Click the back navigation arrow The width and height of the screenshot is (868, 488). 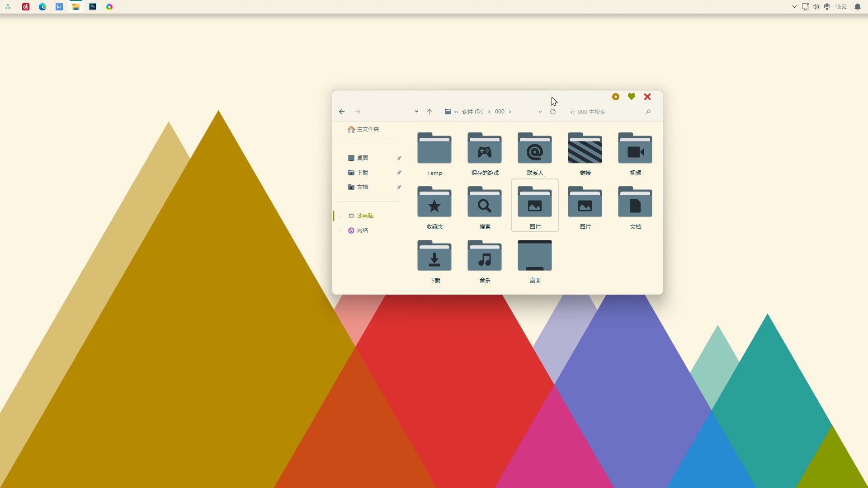point(342,112)
